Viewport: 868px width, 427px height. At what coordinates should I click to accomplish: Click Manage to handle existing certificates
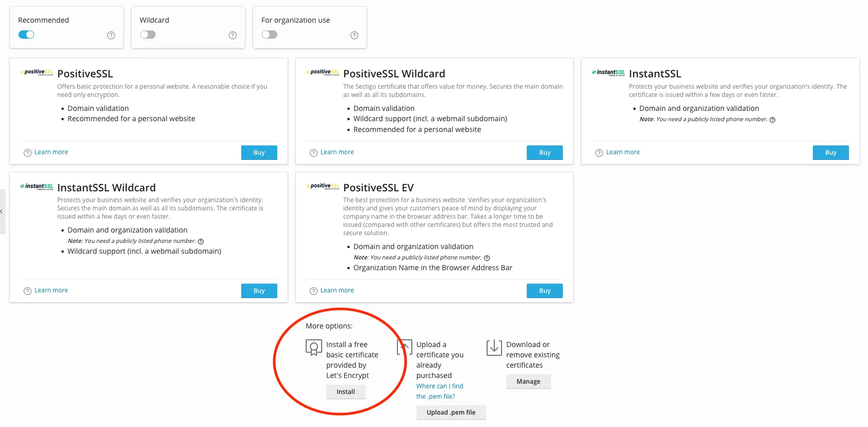click(528, 382)
